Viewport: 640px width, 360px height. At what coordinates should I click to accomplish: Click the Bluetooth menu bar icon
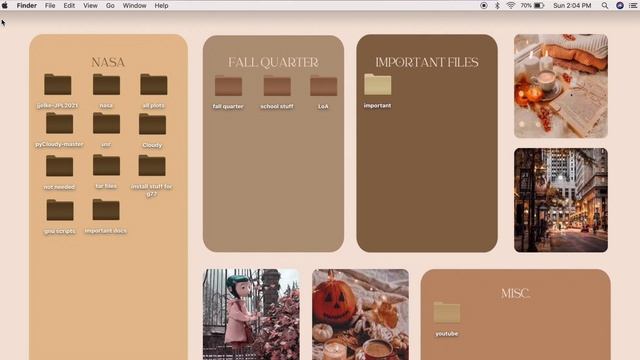[x=497, y=5]
